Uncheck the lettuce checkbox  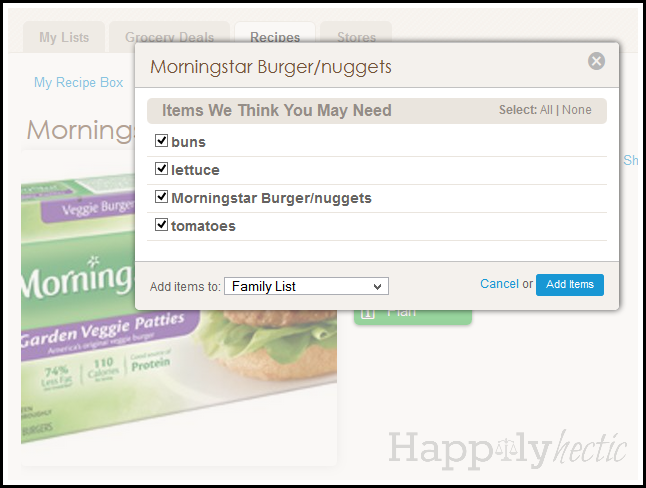(161, 169)
